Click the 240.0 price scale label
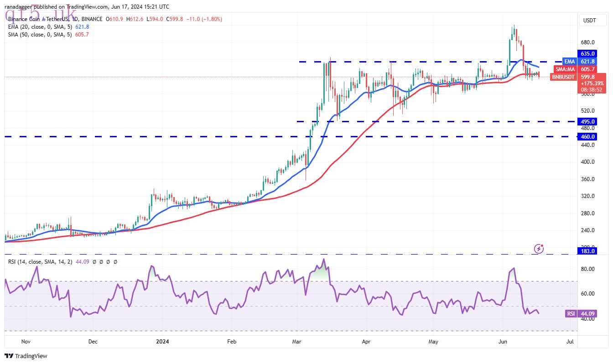Viewport: 613px width, 364px height. tap(588, 230)
